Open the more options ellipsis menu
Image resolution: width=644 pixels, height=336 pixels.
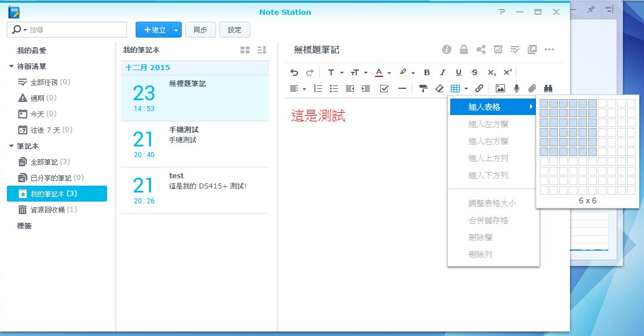[549, 50]
